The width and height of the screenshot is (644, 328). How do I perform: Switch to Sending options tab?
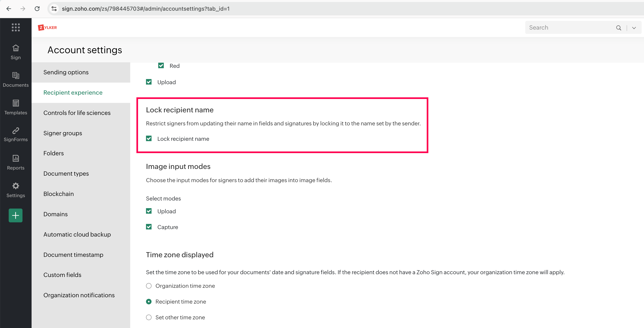[x=66, y=72]
